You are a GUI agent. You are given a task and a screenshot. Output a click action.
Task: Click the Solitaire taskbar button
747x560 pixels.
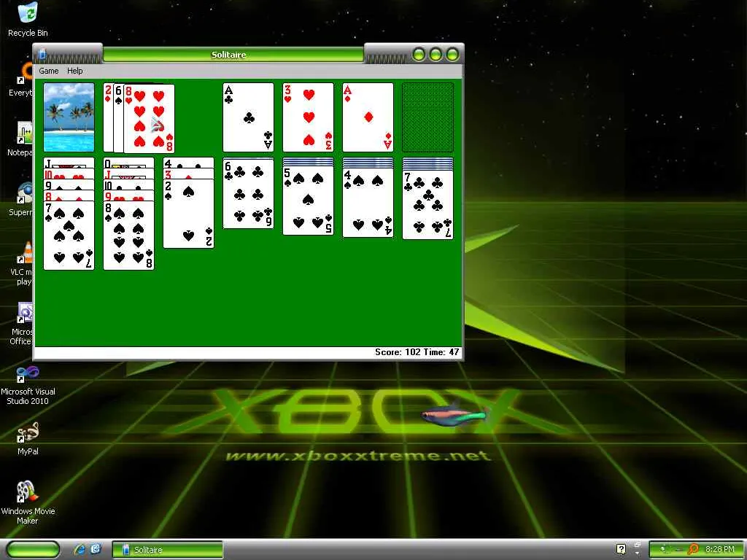(167, 550)
